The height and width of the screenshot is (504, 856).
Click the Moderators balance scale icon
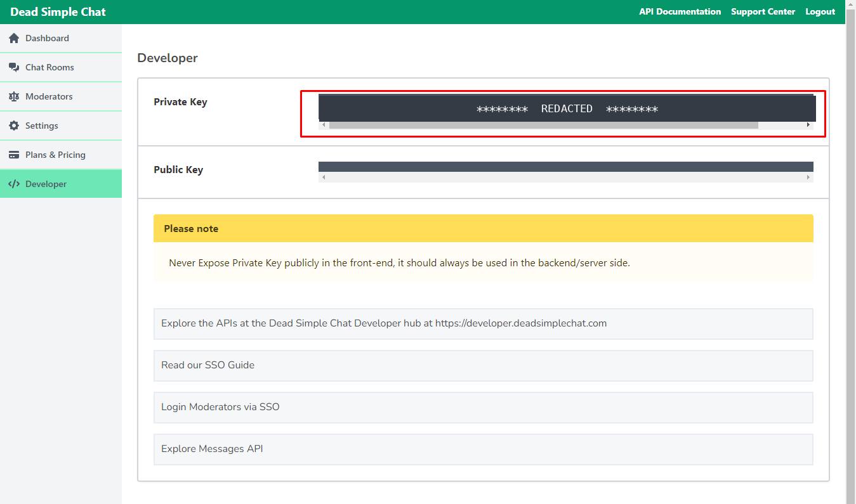14,97
